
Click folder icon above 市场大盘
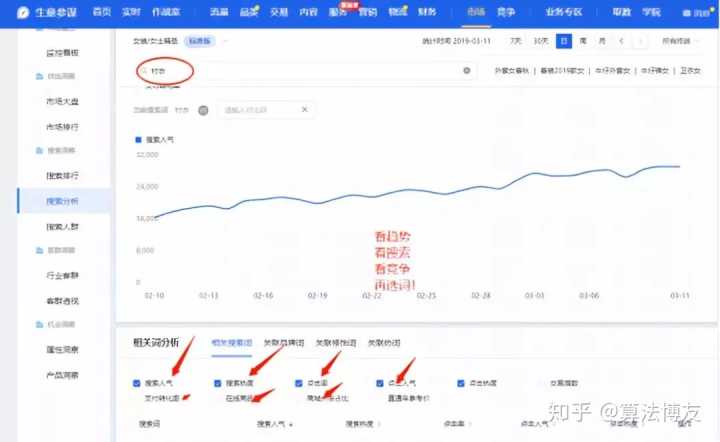pos(39,76)
